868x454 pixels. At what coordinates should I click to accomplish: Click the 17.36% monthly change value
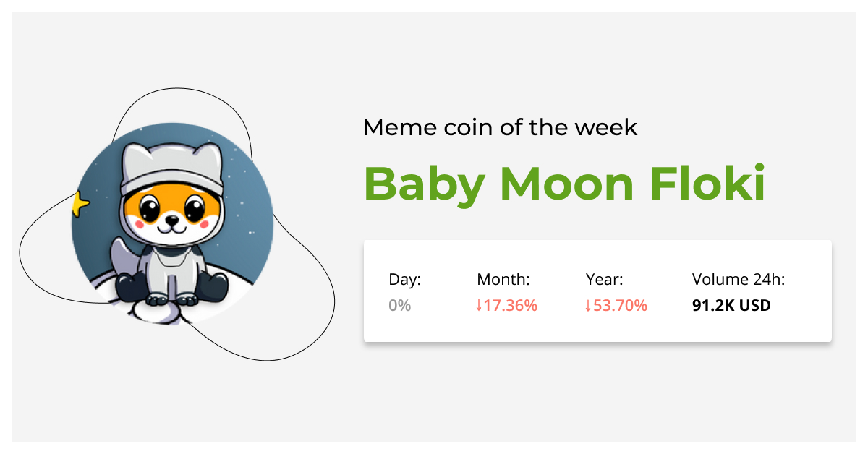click(x=511, y=306)
